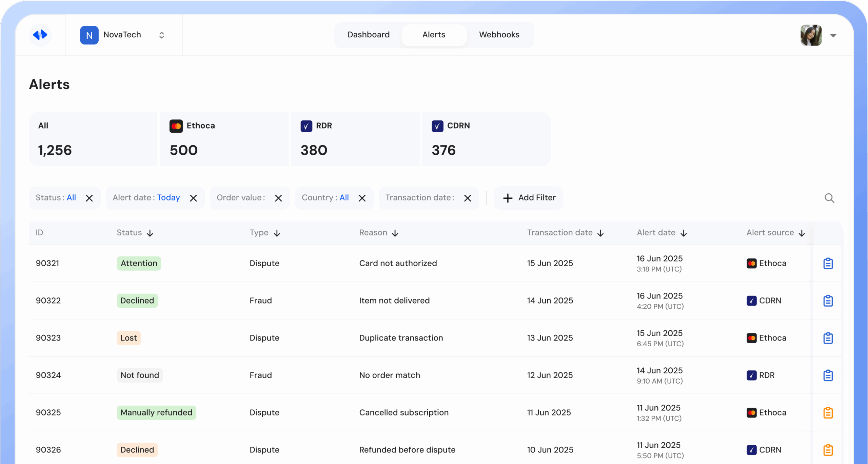Open clipboard details icon for alert 90323
Viewport: 868px width, 464px height.
[828, 338]
